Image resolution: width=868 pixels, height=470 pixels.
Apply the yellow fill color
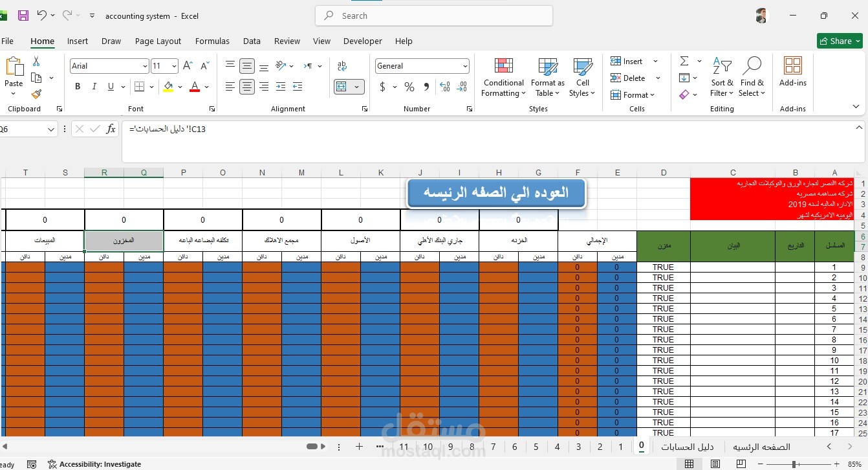click(x=168, y=87)
